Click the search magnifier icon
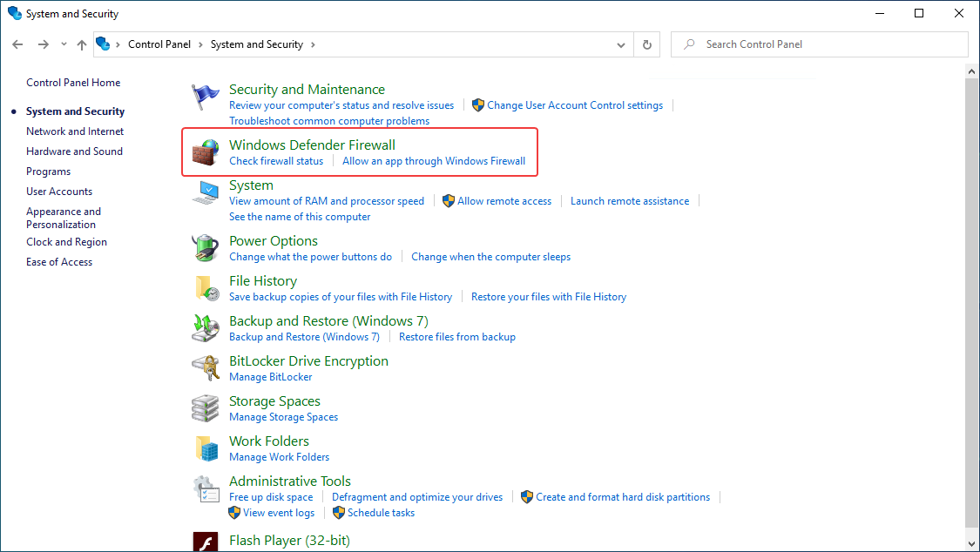Image resolution: width=980 pixels, height=552 pixels. coord(689,44)
